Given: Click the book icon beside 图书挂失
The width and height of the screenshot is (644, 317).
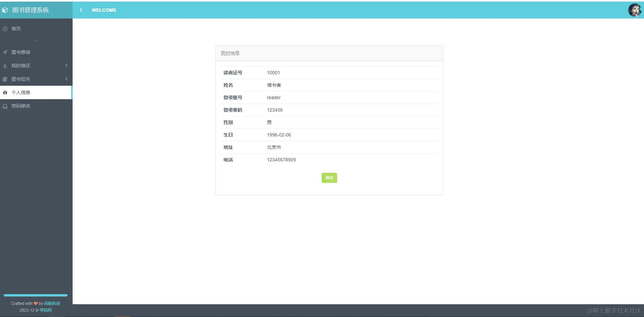Looking at the screenshot, I should (x=5, y=79).
